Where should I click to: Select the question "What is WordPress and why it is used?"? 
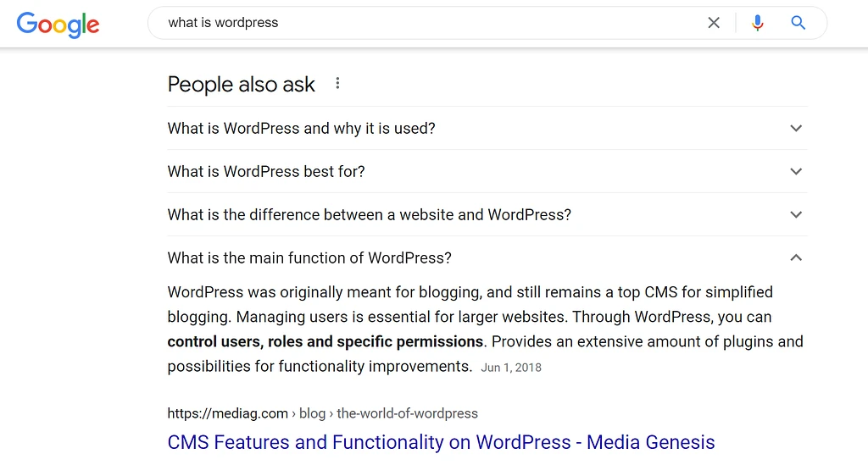point(301,129)
